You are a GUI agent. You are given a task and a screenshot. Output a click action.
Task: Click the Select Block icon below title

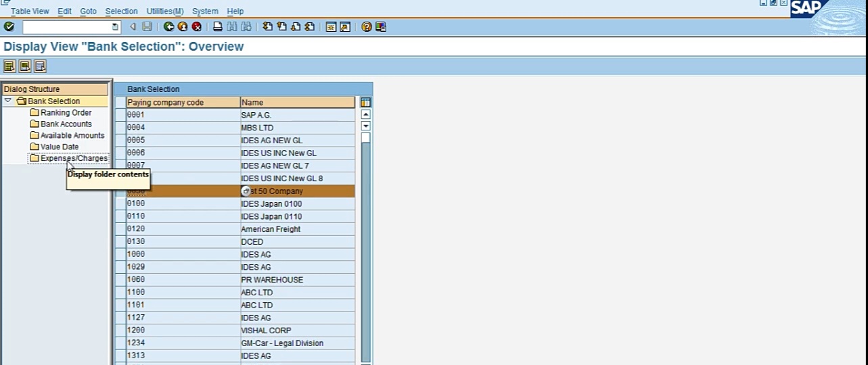click(25, 66)
